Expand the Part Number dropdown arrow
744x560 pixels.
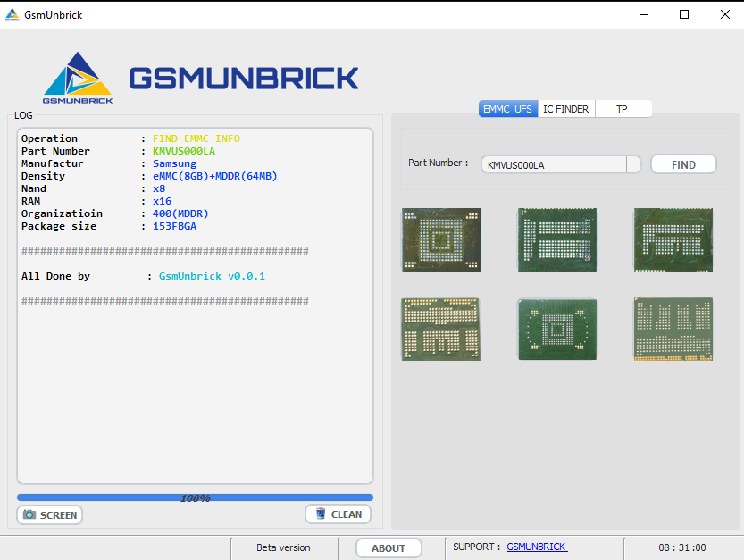[633, 164]
